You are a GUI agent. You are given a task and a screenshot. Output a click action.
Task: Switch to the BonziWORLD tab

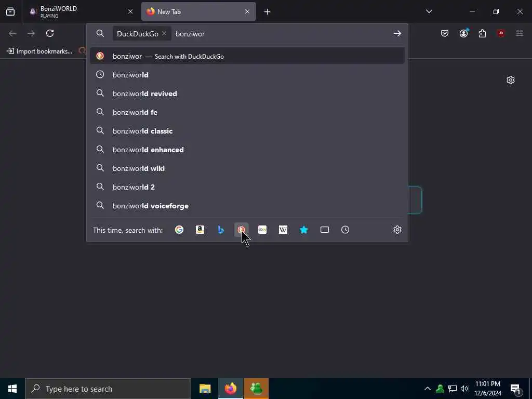point(82,11)
